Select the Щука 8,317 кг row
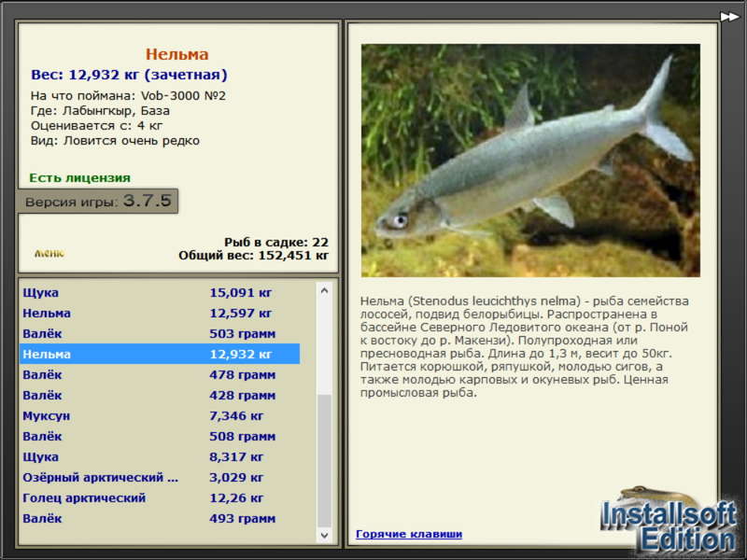 pyautogui.click(x=160, y=456)
